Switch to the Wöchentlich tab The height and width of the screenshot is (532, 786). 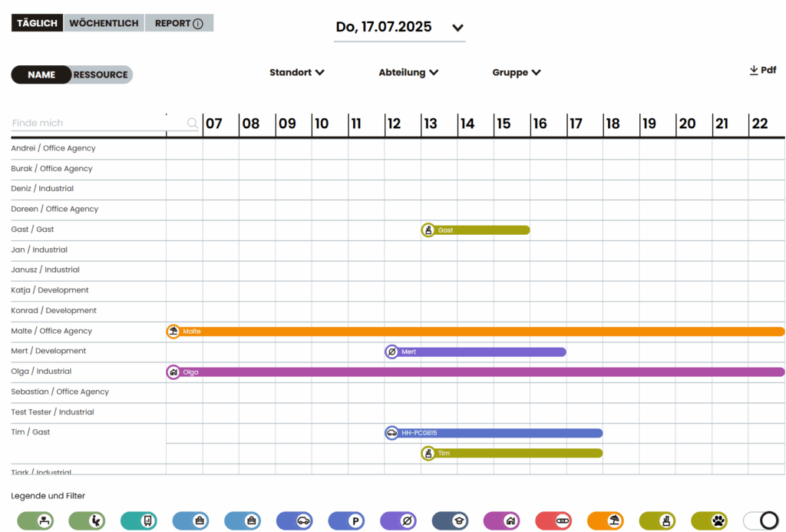104,23
